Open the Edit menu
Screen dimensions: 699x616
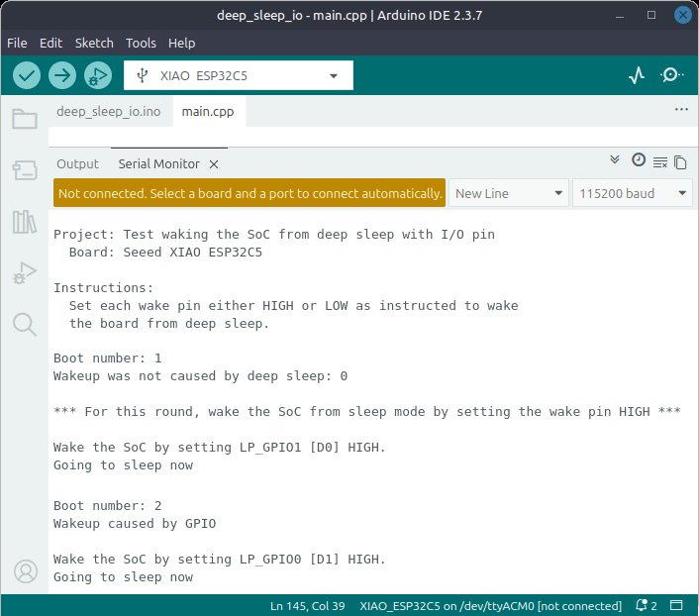coord(50,43)
